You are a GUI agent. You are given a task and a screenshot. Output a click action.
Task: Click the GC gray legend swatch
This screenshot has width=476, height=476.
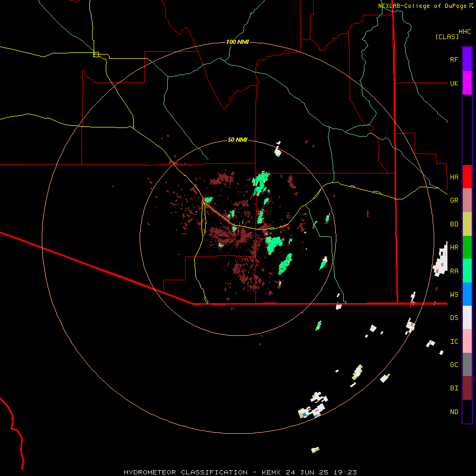(x=467, y=364)
